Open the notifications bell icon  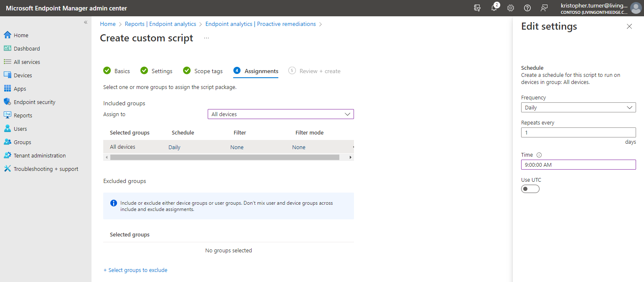[x=494, y=8]
